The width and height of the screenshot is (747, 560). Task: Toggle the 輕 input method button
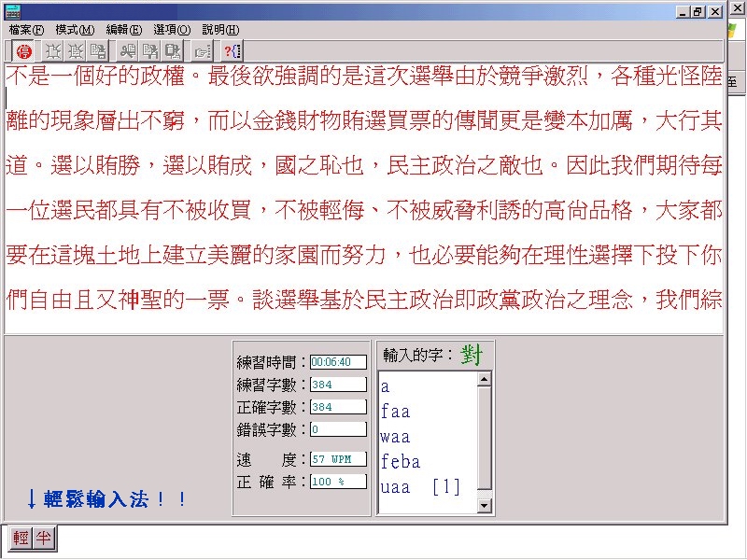pos(21,538)
